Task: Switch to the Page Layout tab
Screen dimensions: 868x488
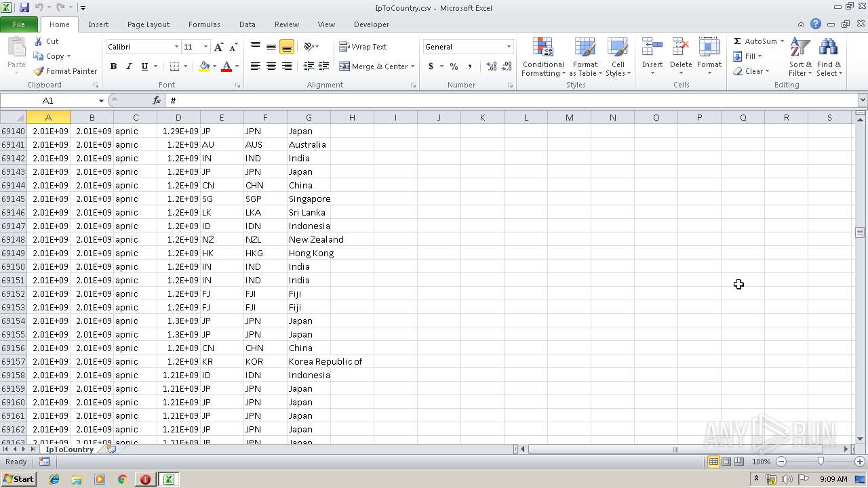Action: pos(149,24)
